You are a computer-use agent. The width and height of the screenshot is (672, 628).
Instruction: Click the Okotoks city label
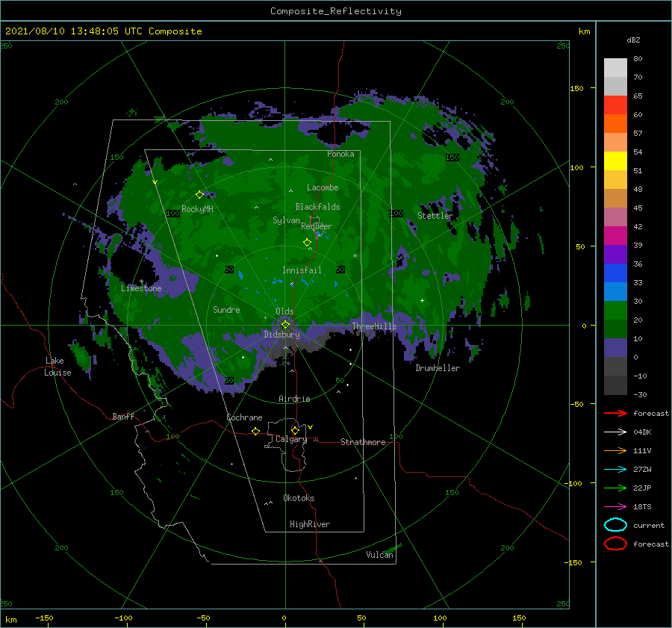pos(299,498)
